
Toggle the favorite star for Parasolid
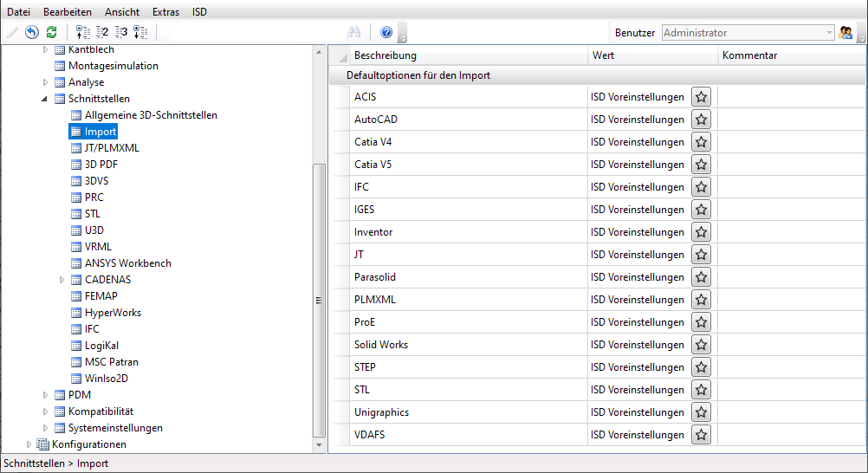pyautogui.click(x=702, y=277)
